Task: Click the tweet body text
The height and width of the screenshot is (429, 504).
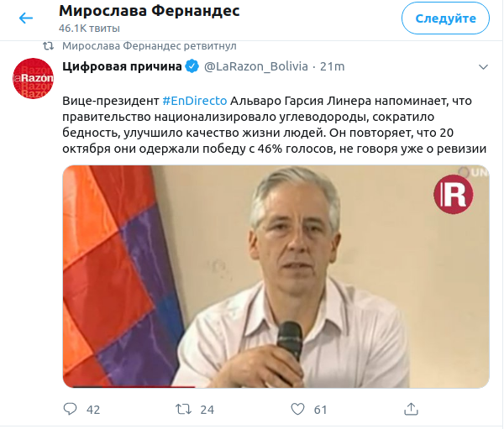Action: (x=274, y=125)
